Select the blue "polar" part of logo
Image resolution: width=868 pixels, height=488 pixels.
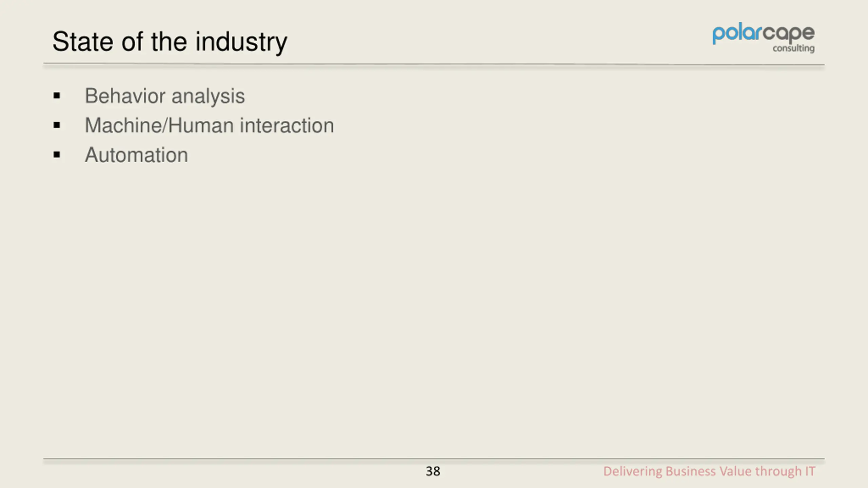(x=737, y=34)
